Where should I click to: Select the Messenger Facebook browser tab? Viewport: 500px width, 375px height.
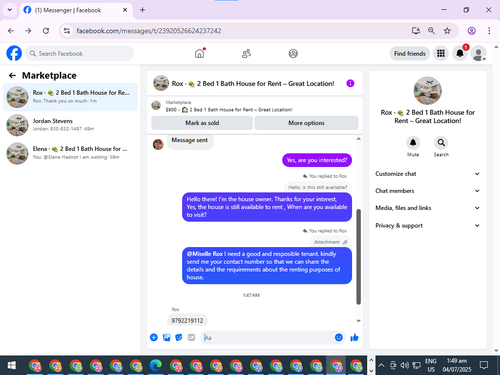76,10
